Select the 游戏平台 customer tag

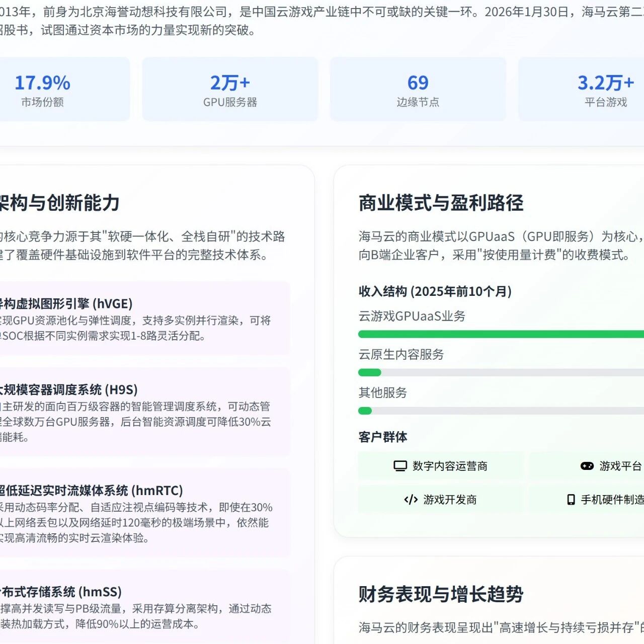pos(587,466)
